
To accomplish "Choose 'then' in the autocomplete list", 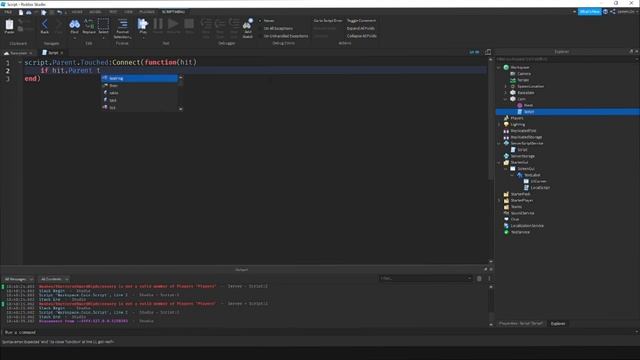I will click(x=139, y=86).
